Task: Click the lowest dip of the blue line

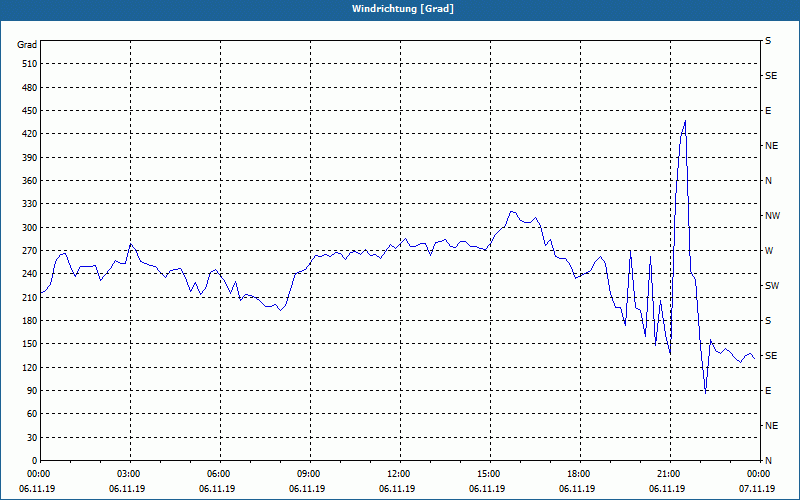Action: coord(706,393)
